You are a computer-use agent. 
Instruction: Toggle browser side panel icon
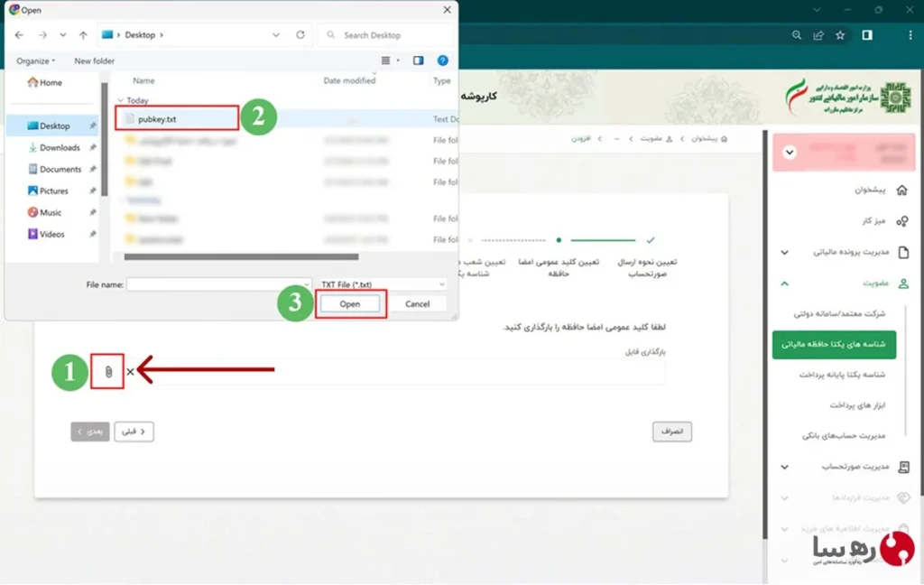[x=867, y=35]
